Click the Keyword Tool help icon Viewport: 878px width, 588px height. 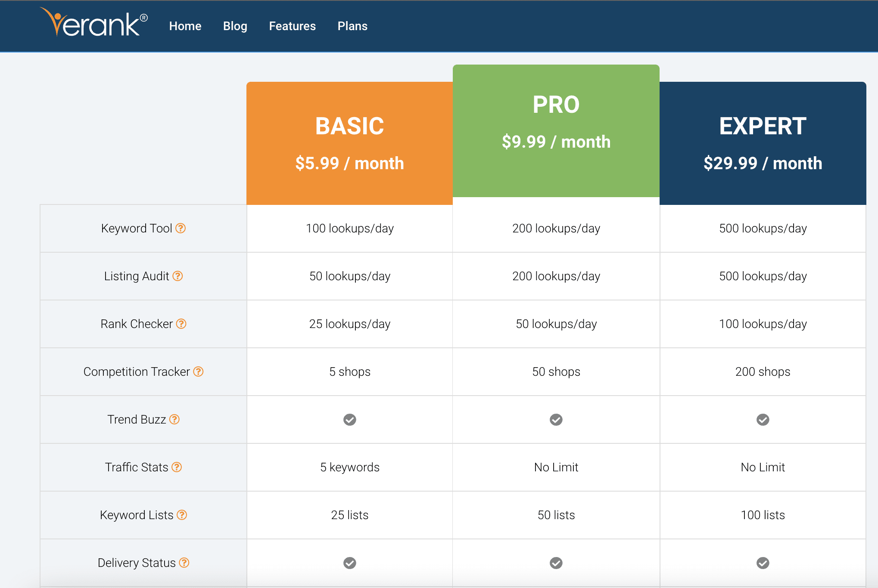pos(181,228)
